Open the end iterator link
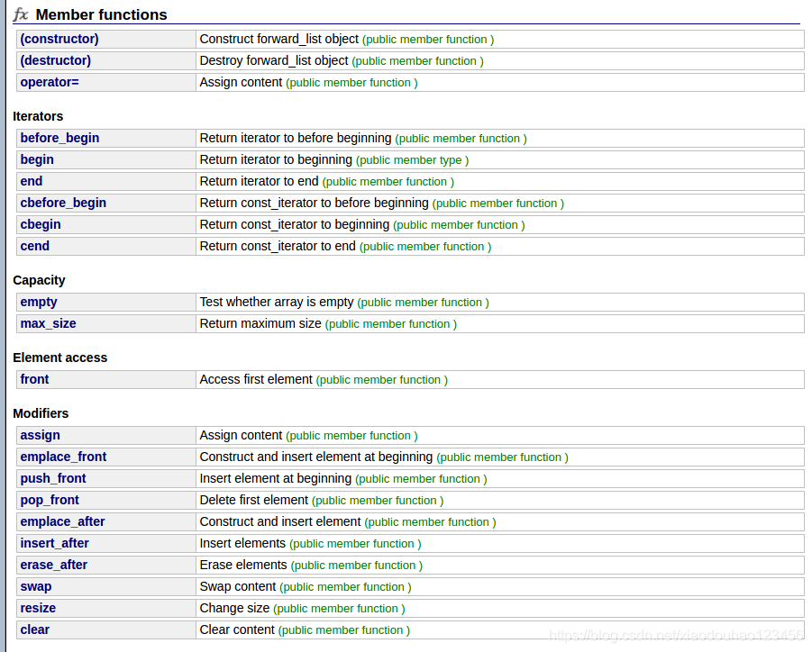 coord(31,182)
